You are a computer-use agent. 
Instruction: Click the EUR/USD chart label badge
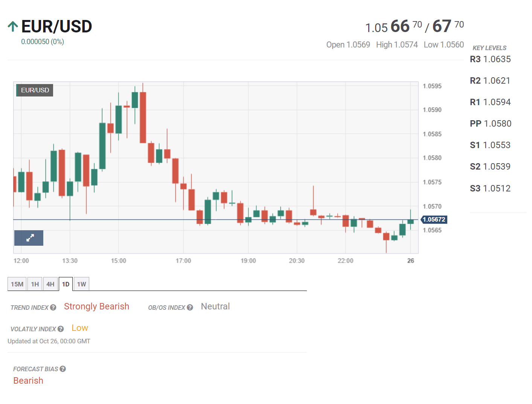pyautogui.click(x=35, y=90)
